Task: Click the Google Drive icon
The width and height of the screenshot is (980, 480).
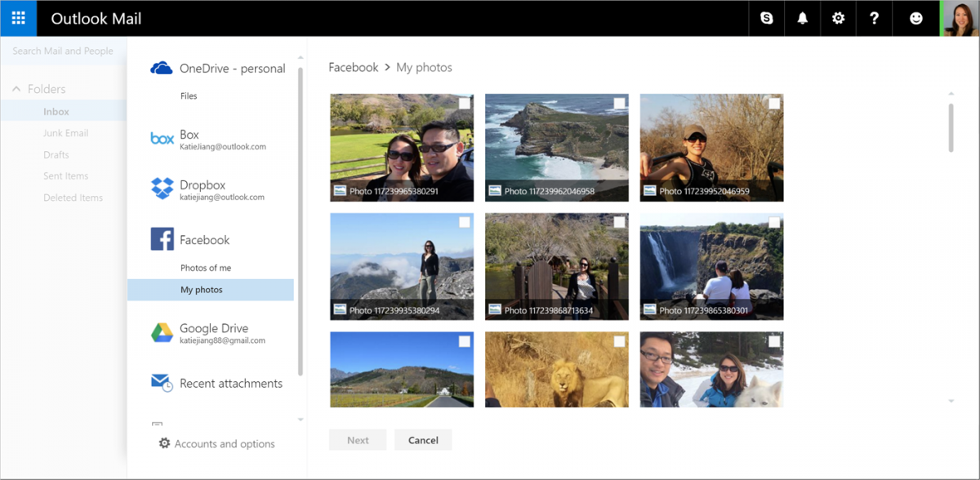Action: pyautogui.click(x=162, y=332)
